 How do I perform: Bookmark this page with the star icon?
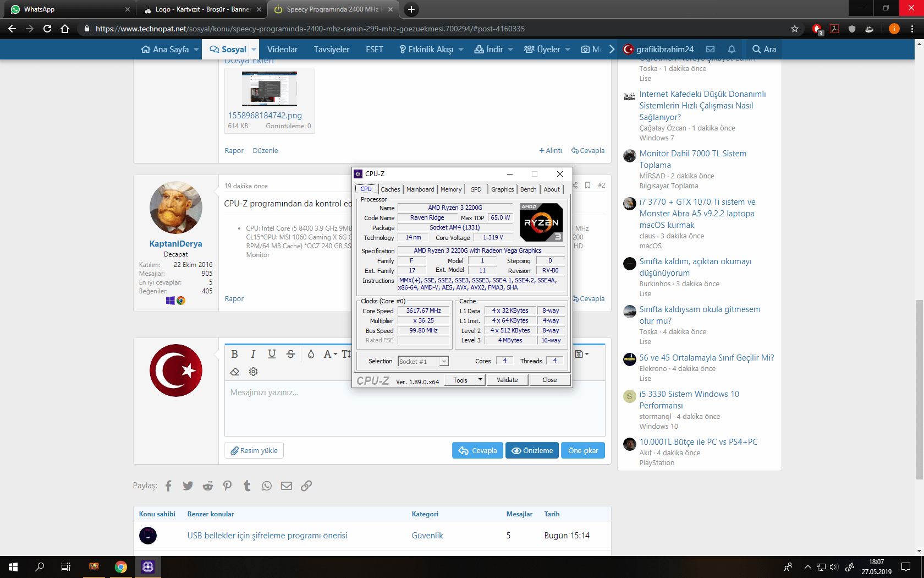(x=795, y=29)
